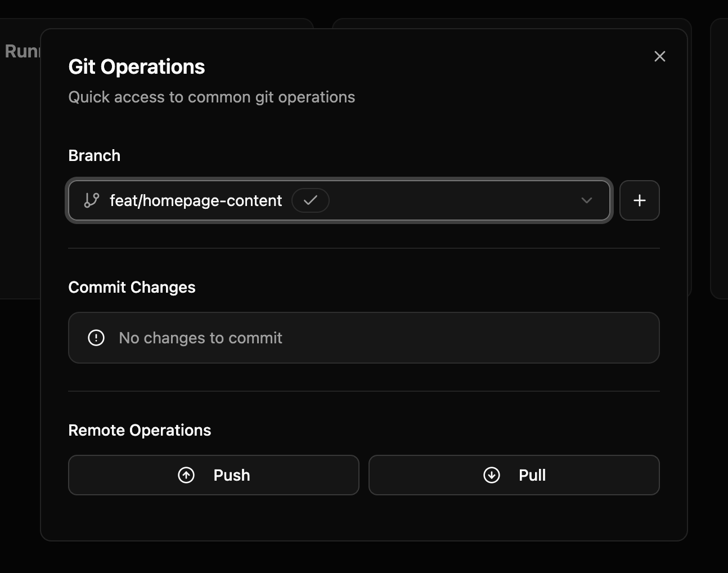728x573 pixels.
Task: Select the No changes to commit area
Action: (x=364, y=338)
